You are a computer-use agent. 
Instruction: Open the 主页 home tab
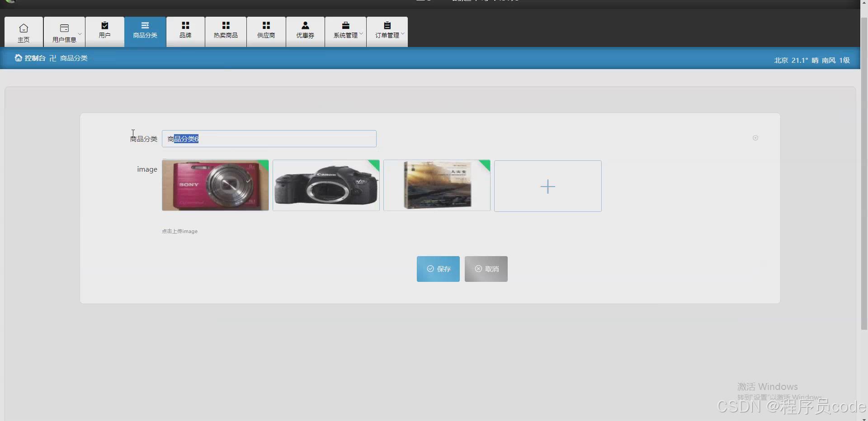(x=24, y=32)
